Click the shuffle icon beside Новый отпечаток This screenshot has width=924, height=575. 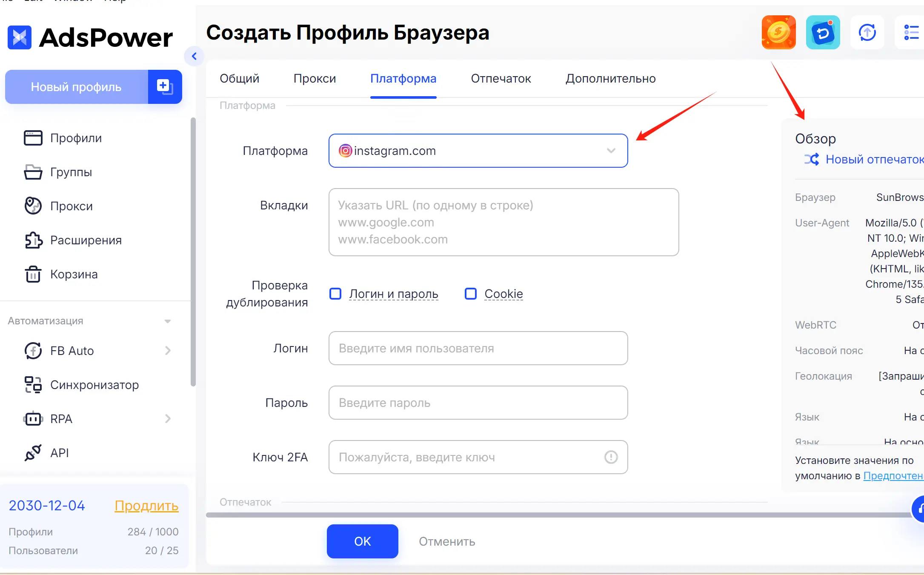pyautogui.click(x=811, y=160)
